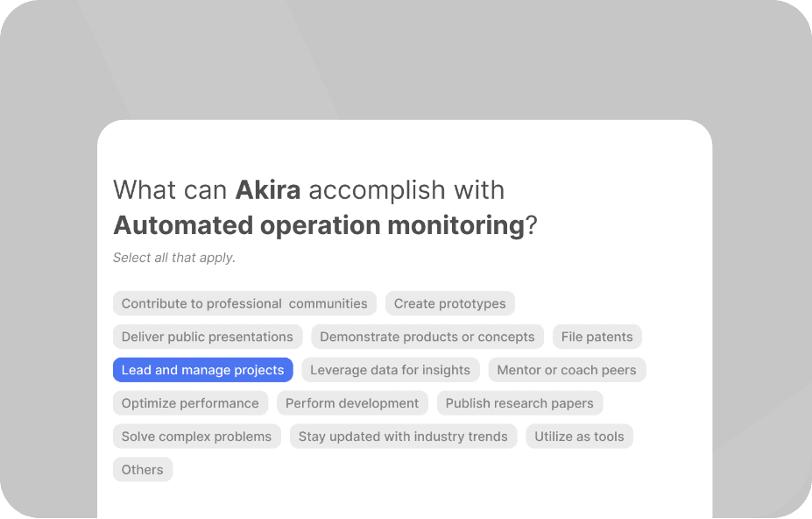Click the 'Automated operation monitoring' heading text
812x519 pixels.
[x=318, y=225]
